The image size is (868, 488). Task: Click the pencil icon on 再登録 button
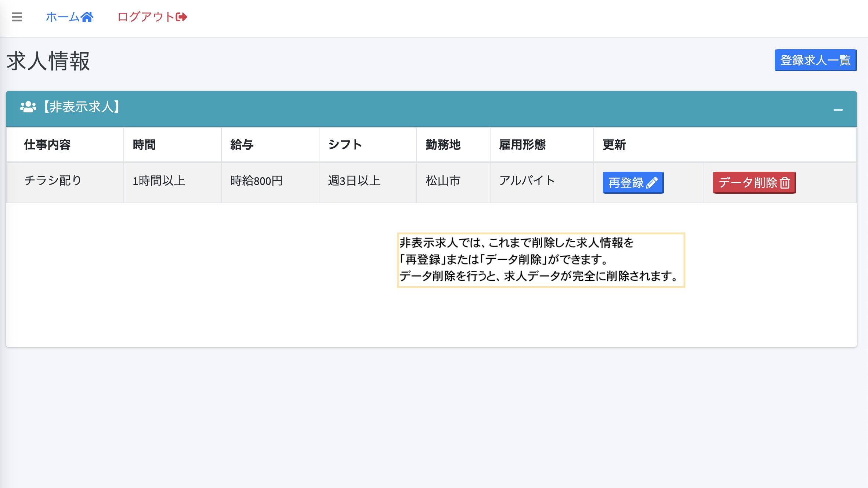click(x=652, y=183)
